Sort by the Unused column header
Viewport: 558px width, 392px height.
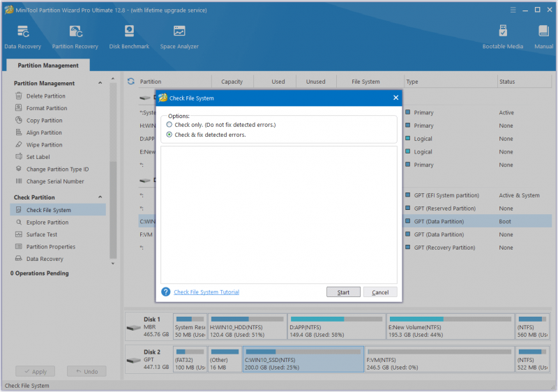pos(316,82)
